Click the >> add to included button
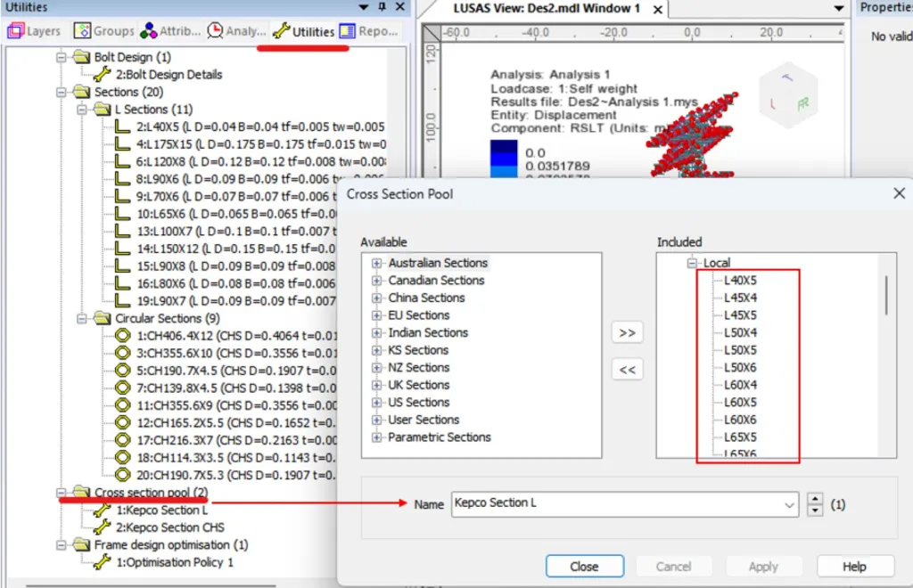The width and height of the screenshot is (913, 588). click(627, 332)
